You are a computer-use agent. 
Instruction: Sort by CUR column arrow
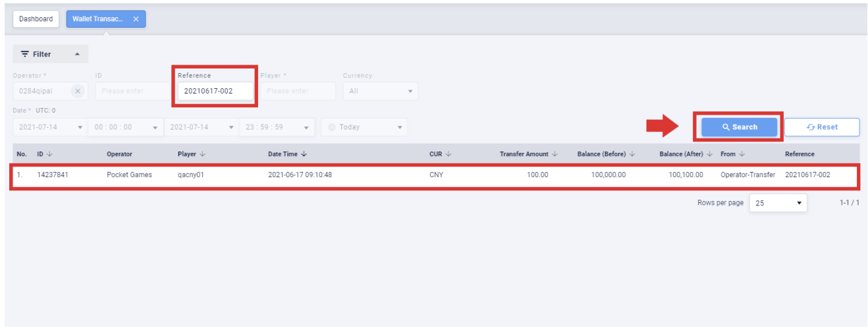[448, 154]
